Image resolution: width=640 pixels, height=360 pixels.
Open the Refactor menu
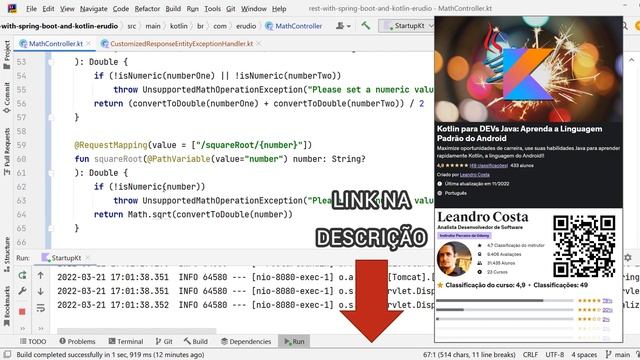147,9
